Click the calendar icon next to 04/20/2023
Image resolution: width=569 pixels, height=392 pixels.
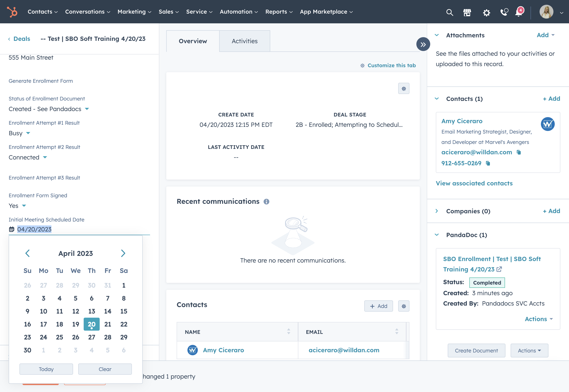pyautogui.click(x=11, y=229)
